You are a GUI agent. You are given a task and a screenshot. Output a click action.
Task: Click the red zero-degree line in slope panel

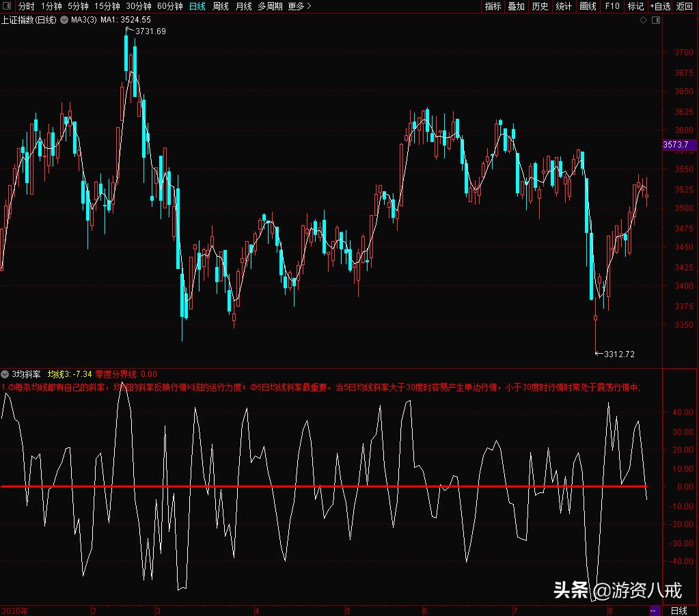point(323,486)
